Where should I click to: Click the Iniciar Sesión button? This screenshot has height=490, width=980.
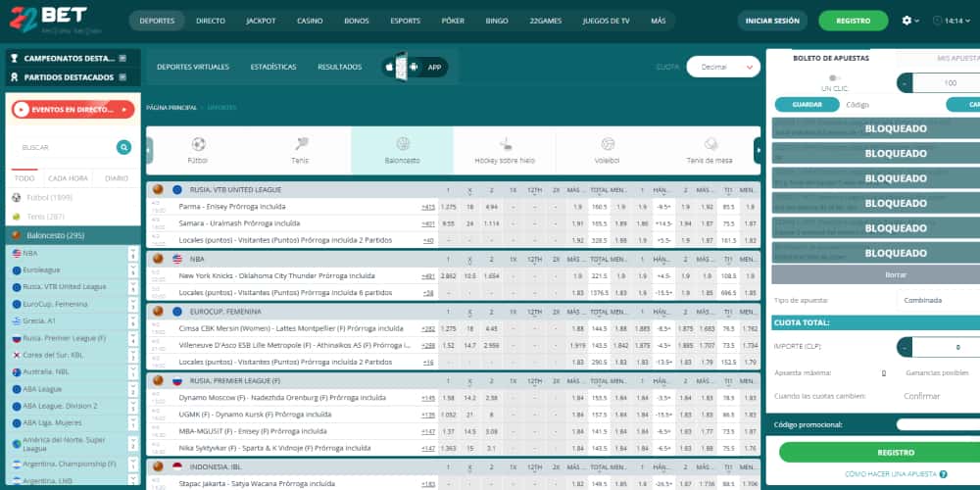pos(772,21)
